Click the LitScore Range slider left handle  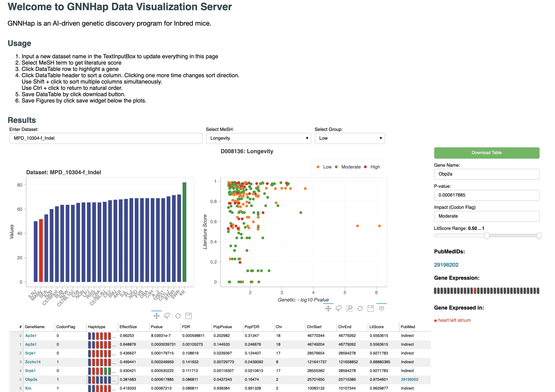tap(487, 235)
